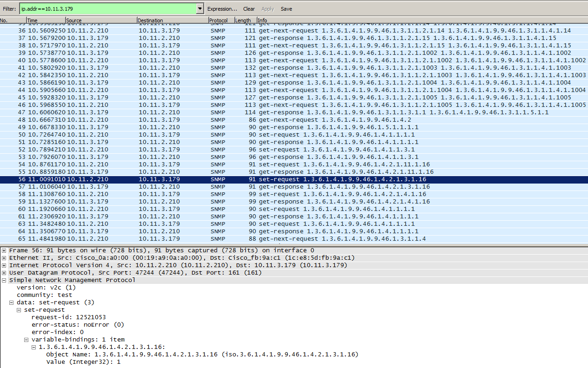
Task: Select packet 37 get-response row
Action: pos(294,38)
